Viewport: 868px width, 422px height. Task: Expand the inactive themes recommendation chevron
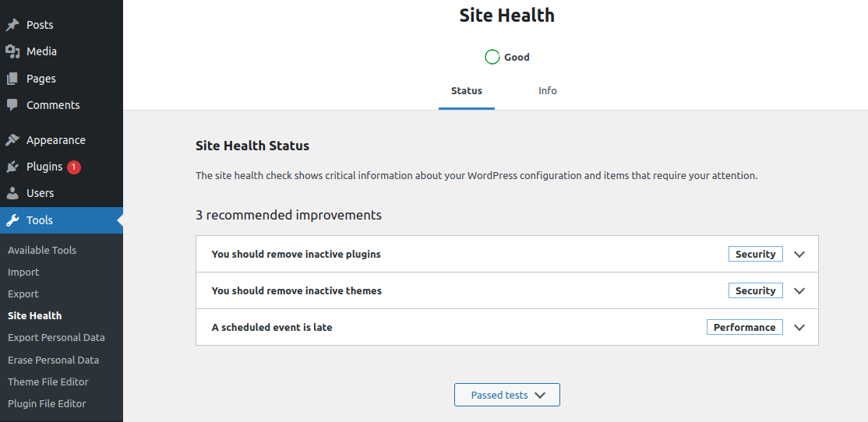point(799,291)
